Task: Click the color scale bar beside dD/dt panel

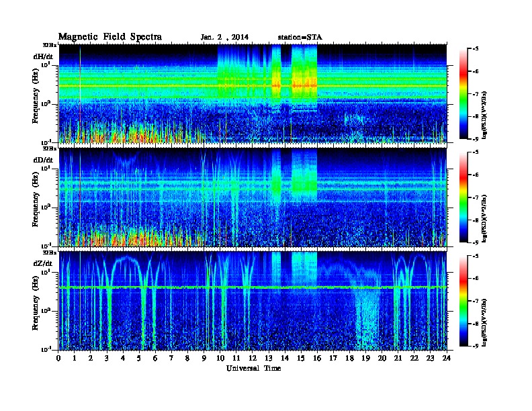Action: tap(463, 197)
